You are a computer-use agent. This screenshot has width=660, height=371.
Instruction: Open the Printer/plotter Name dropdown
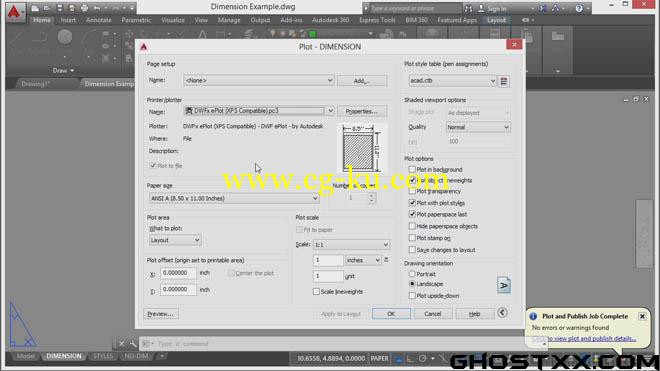(259, 111)
